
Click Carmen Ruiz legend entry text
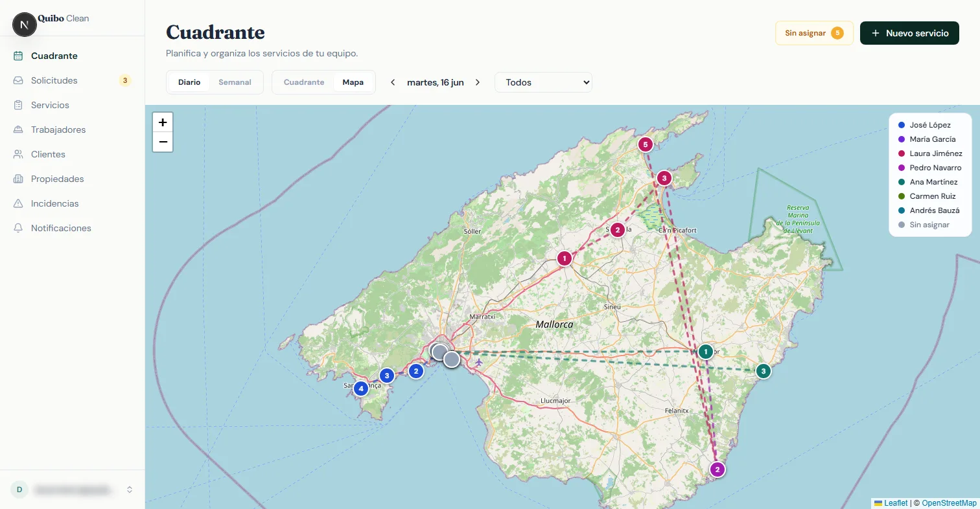[933, 196]
